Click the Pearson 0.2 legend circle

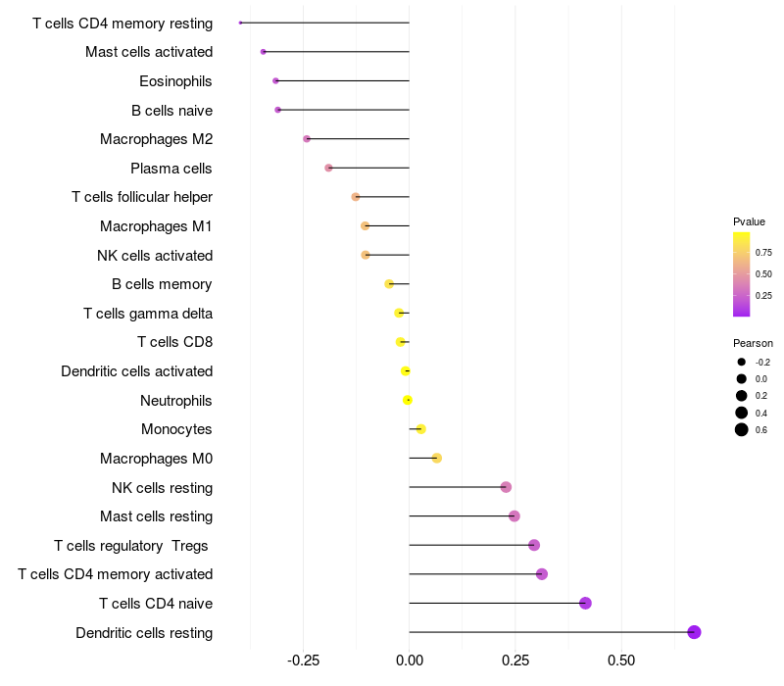click(x=742, y=395)
